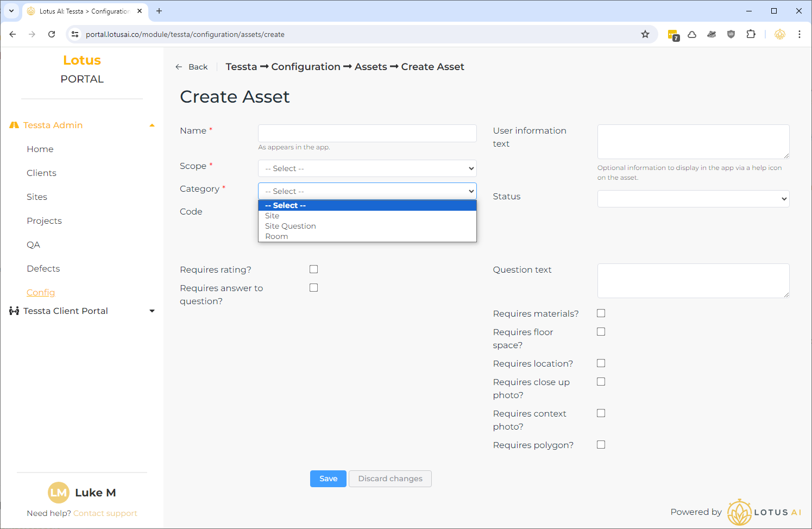
Task: Go to Defects in the sidebar
Action: [x=43, y=268]
